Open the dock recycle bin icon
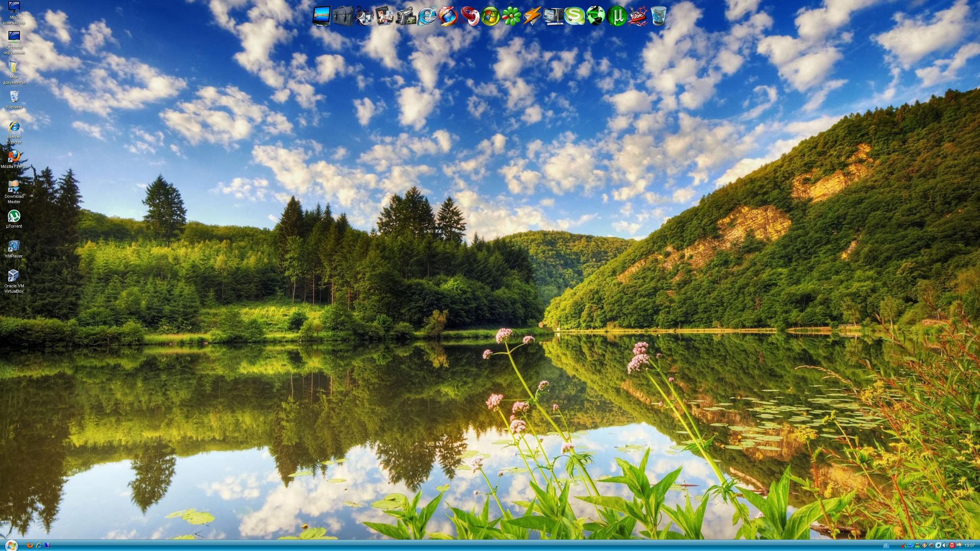 (658, 16)
